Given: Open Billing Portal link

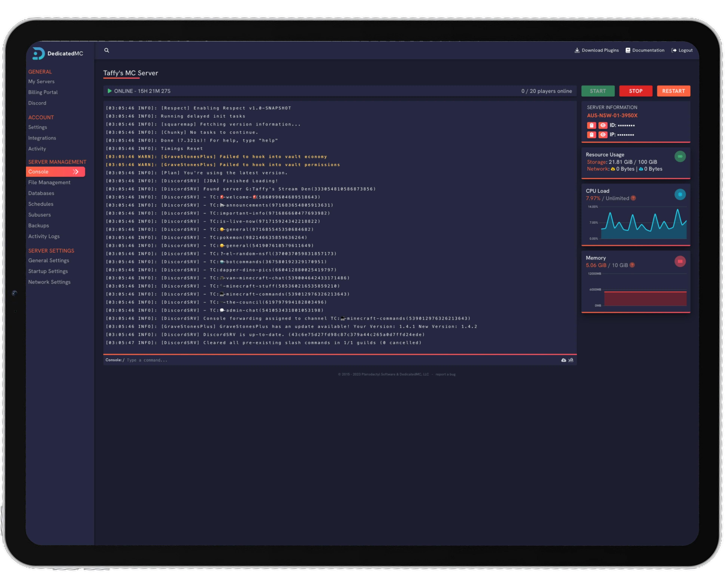Looking at the screenshot, I should pyautogui.click(x=43, y=93).
